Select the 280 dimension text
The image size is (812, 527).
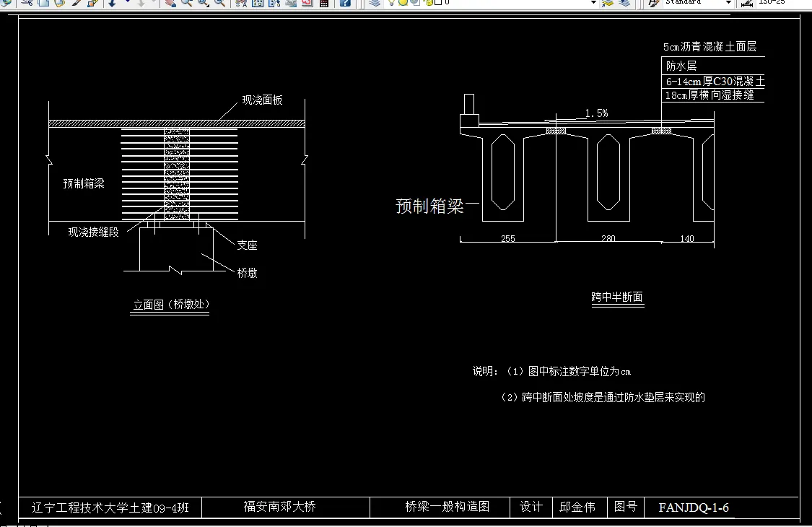608,238
